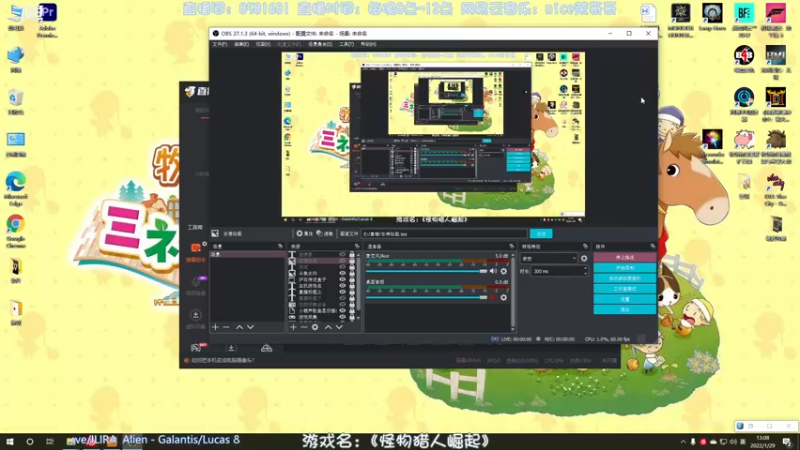Toggle eye of document-icon source row
This screenshot has width=800, height=450.
pyautogui.click(x=342, y=311)
